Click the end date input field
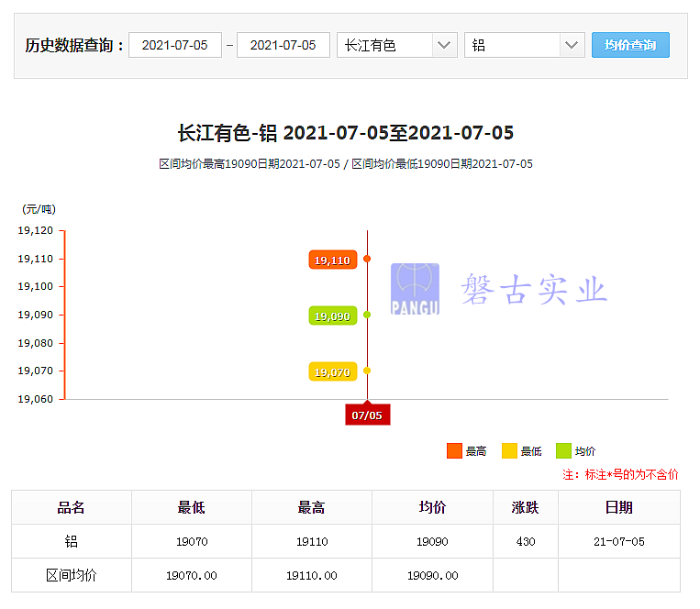 pos(283,45)
